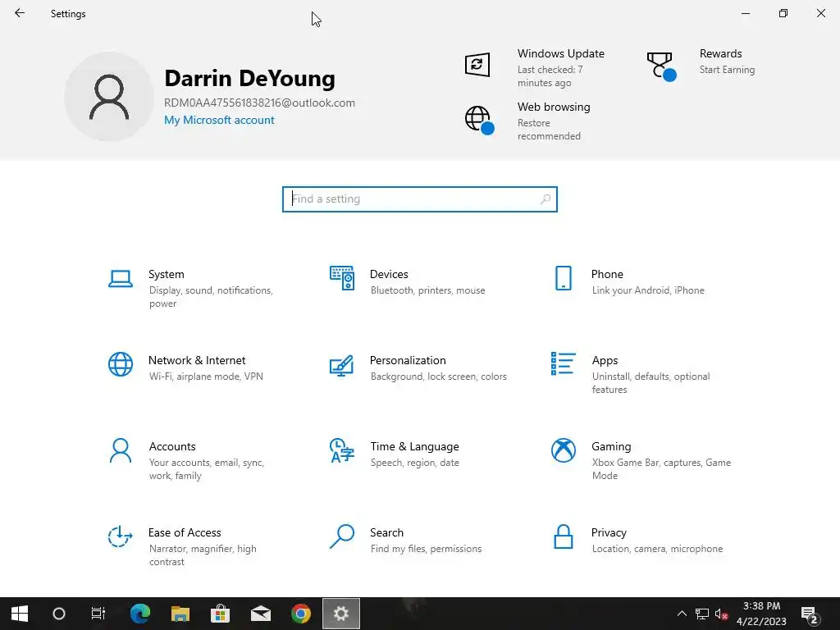Click "Location, camera, microphone" description
The image size is (840, 630).
point(657,549)
